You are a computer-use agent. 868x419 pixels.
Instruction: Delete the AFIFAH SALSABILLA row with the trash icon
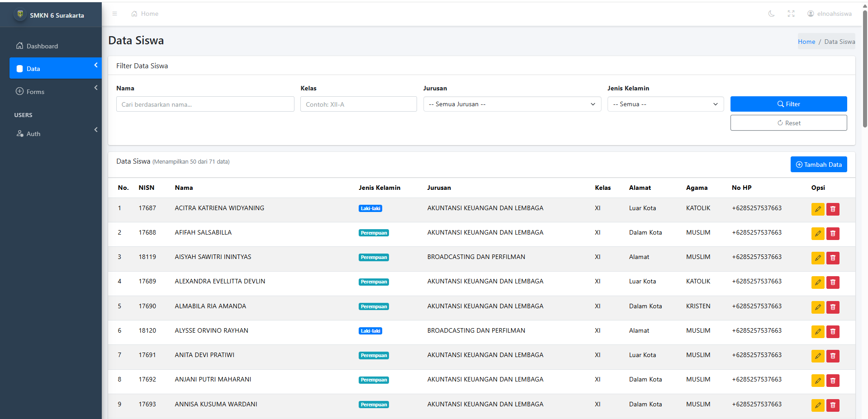tap(833, 234)
